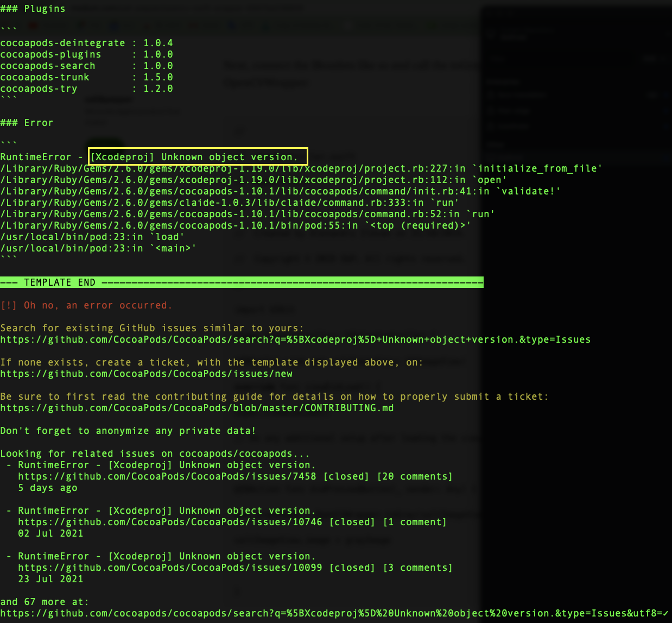Click the /usr/local/bin/pod:23 'load' line
Image resolution: width=672 pixels, height=623 pixels.
92,237
